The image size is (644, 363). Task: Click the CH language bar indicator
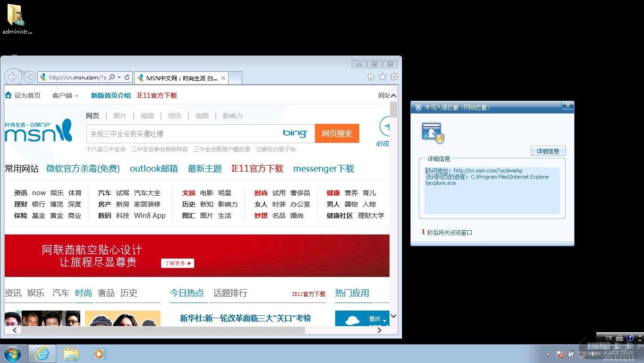pyautogui.click(x=609, y=338)
